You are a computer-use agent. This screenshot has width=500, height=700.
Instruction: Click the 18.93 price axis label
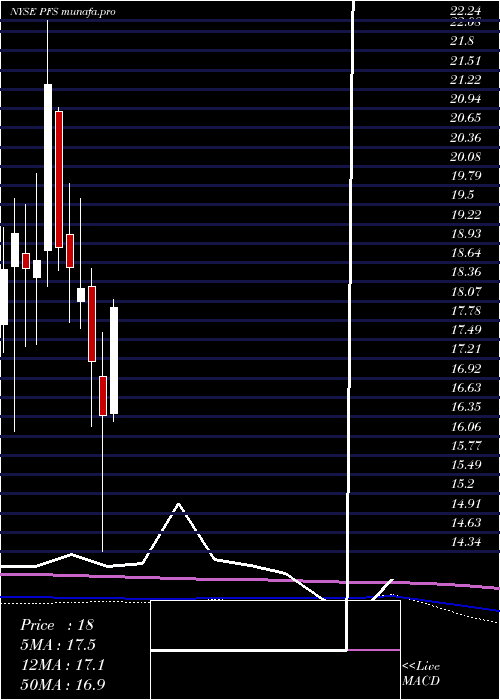pyautogui.click(x=465, y=233)
